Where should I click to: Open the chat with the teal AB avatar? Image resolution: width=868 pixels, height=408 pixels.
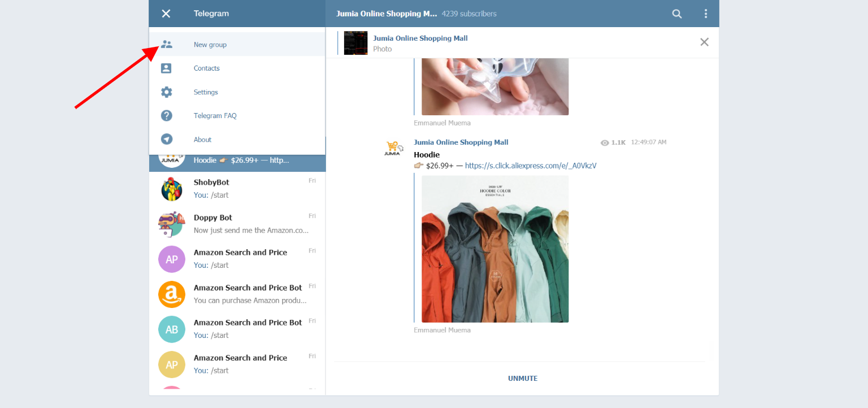pos(237,329)
